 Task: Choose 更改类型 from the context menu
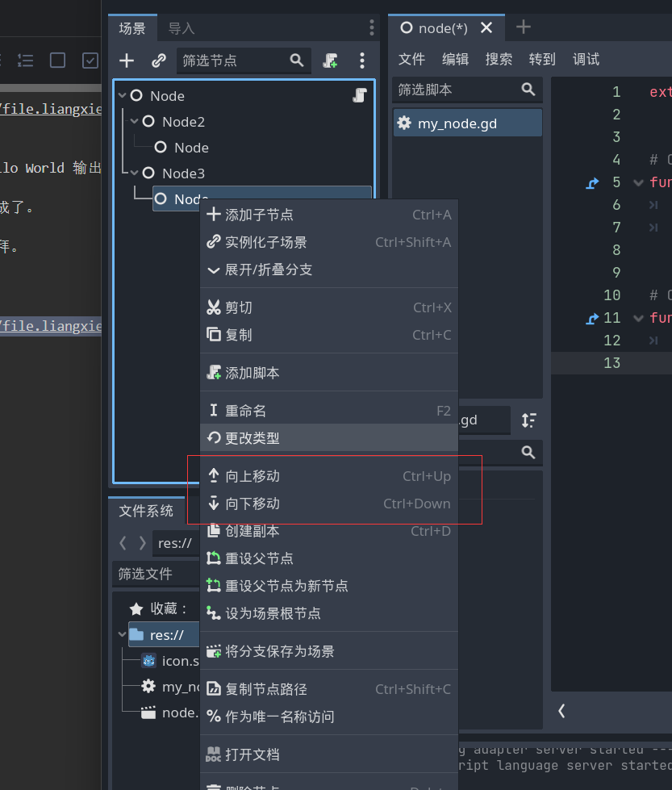coord(253,438)
